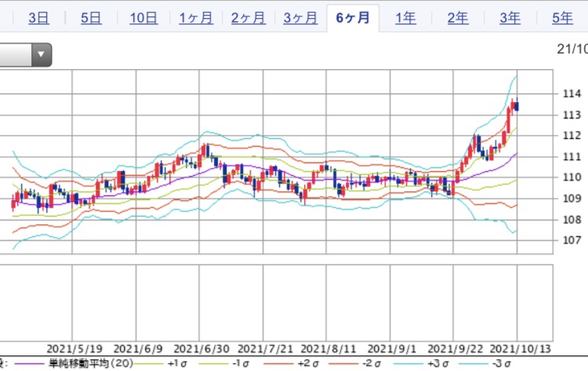Show the 2年 chart range
The image size is (588, 371).
pos(458,18)
